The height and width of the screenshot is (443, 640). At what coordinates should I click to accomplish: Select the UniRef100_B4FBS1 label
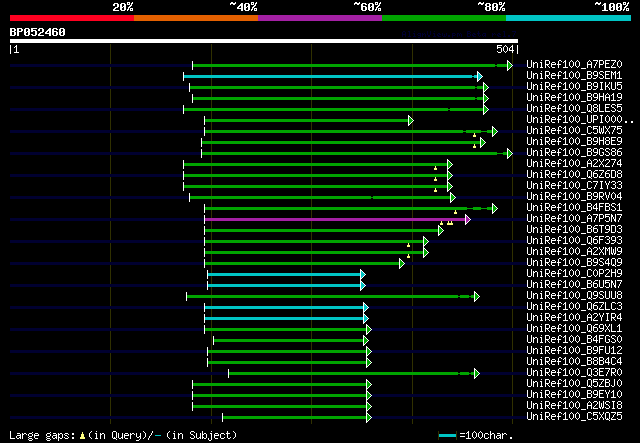click(x=574, y=208)
